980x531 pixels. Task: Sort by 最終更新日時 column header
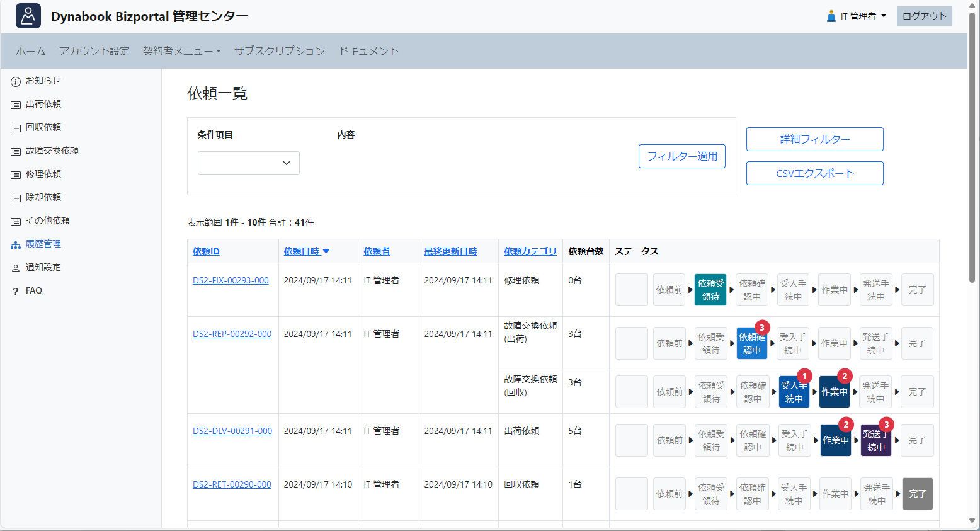[450, 251]
